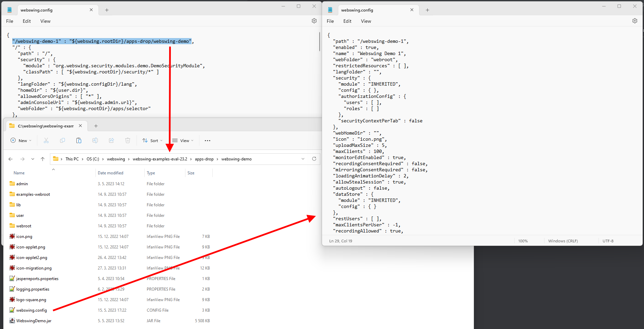Add new tab in File Explorer

[96, 126]
